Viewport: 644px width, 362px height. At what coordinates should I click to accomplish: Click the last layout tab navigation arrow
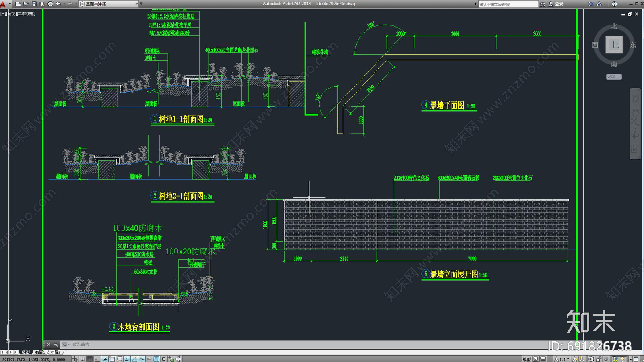point(16,352)
